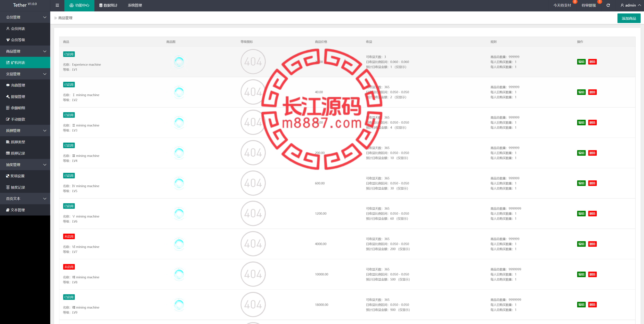Delete the LV9 mining machine
Image resolution: width=644 pixels, height=324 pixels.
[592, 305]
